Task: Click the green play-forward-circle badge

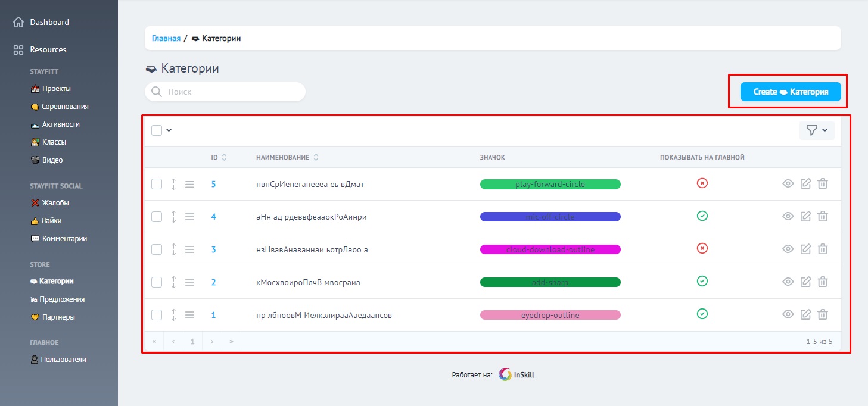Action: (550, 185)
